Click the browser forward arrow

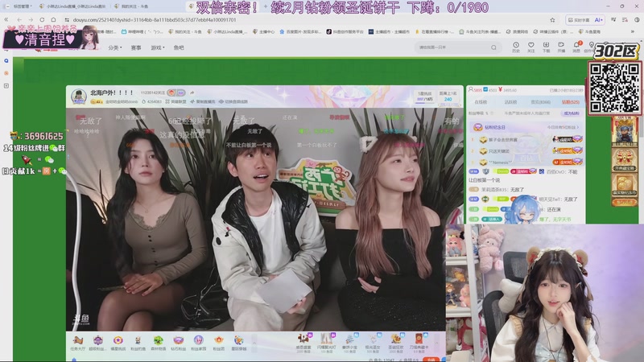tap(31, 19)
